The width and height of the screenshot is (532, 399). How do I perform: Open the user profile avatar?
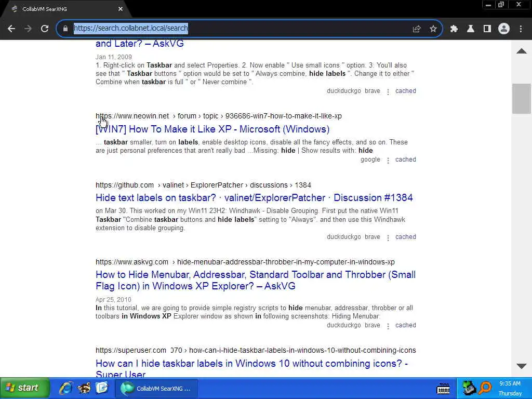[x=504, y=29]
